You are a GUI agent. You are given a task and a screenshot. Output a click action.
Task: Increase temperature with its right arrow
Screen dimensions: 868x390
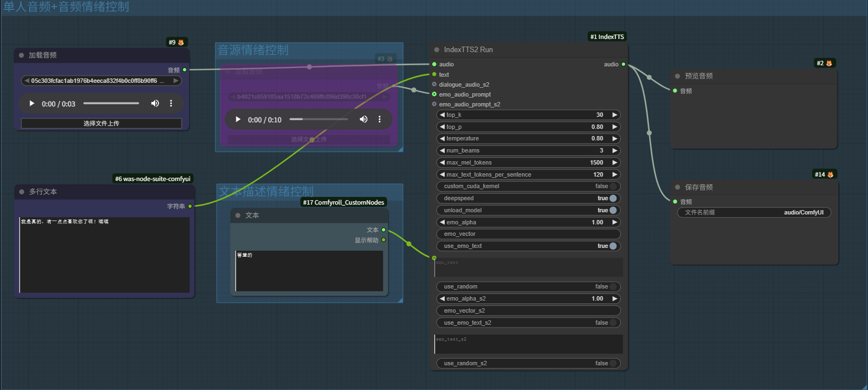click(x=615, y=139)
